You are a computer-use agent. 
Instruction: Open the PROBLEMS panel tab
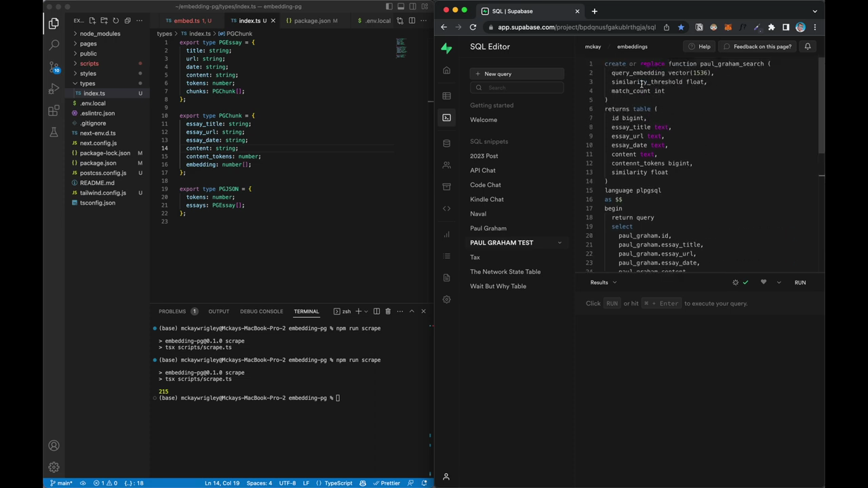pyautogui.click(x=178, y=311)
